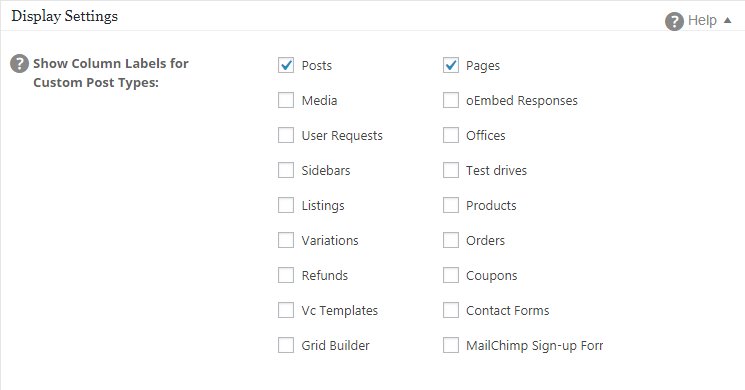Enable the MailChimp Sign-up Form checkbox

[x=451, y=345]
